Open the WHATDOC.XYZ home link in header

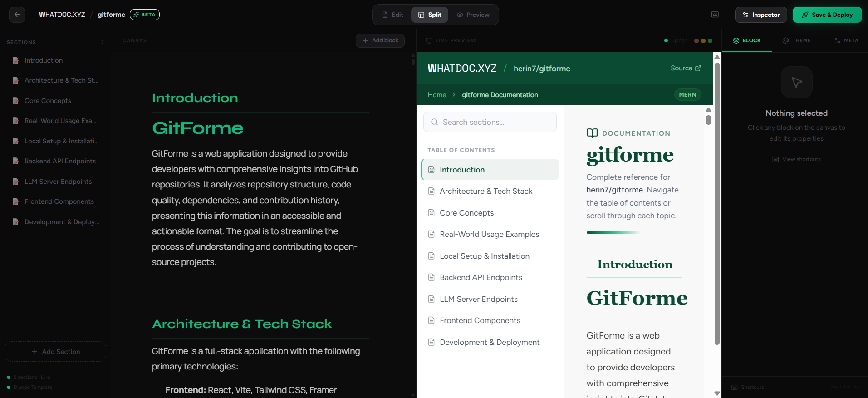[x=62, y=15]
